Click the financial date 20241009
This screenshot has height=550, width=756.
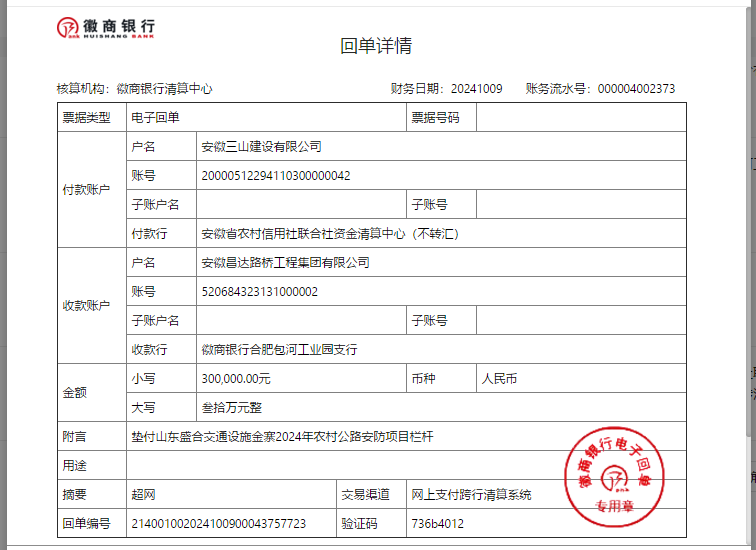click(x=476, y=89)
